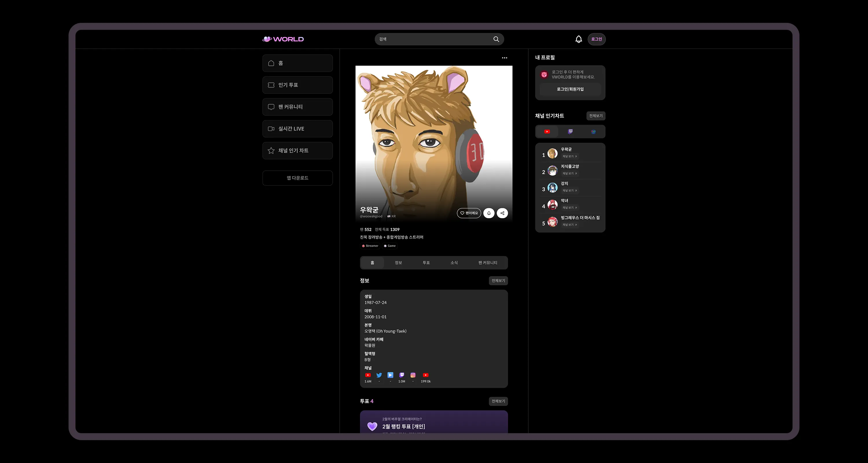The width and height of the screenshot is (868, 463).
Task: Switch to 팬 커뮤니티 profile tab
Action: [x=488, y=263]
